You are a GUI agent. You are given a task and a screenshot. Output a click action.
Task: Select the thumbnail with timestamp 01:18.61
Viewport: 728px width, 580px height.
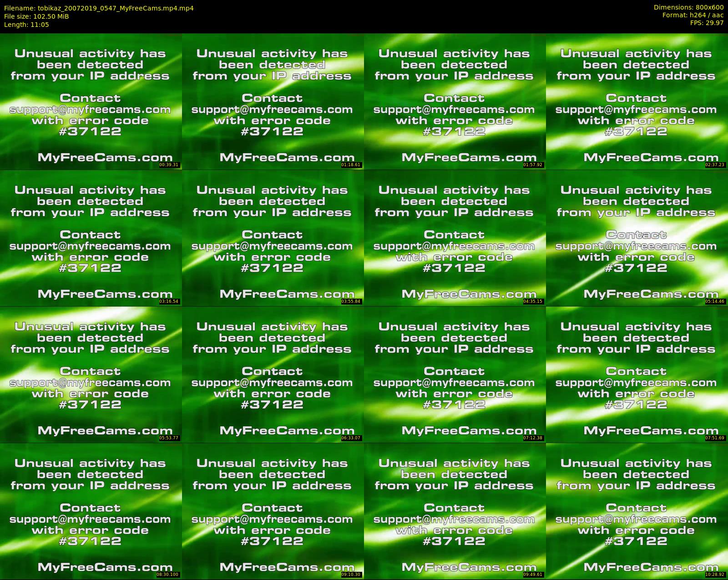pyautogui.click(x=273, y=101)
